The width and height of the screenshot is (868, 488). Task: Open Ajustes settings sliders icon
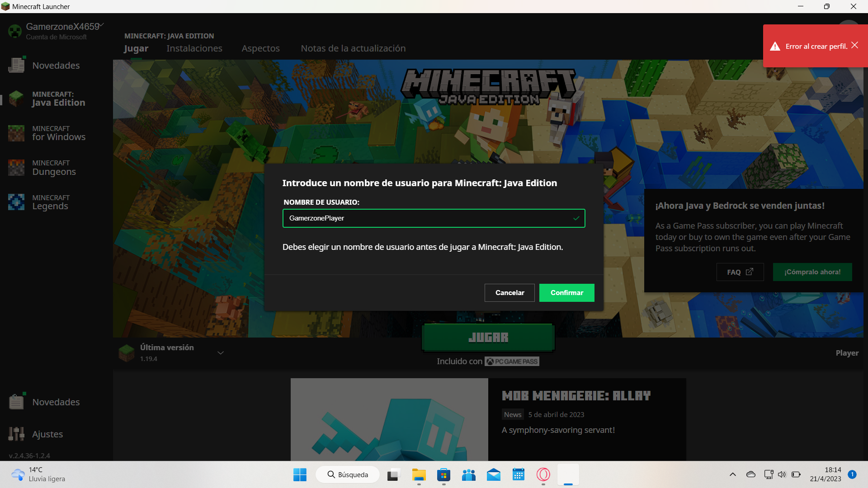pyautogui.click(x=16, y=434)
